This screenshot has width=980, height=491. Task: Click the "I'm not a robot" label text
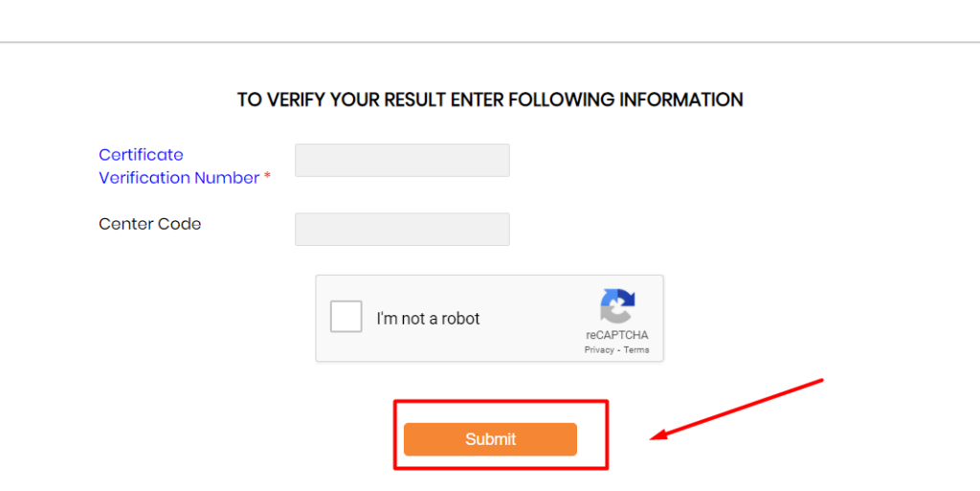tap(428, 319)
